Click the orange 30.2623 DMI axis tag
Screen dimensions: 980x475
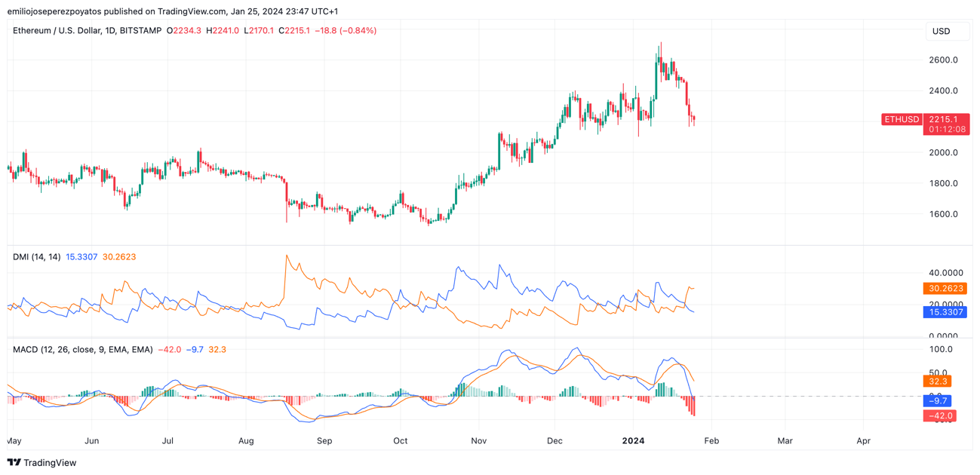pyautogui.click(x=944, y=289)
